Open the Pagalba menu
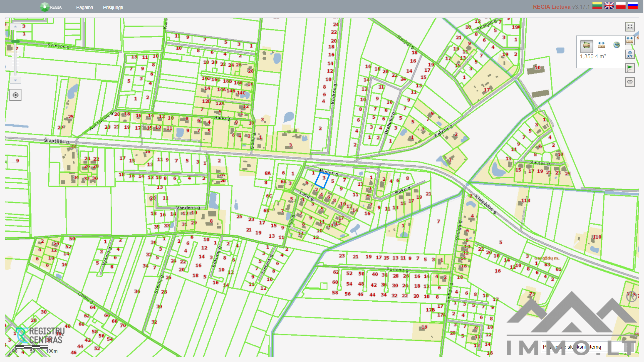644x362 pixels. 85,7
